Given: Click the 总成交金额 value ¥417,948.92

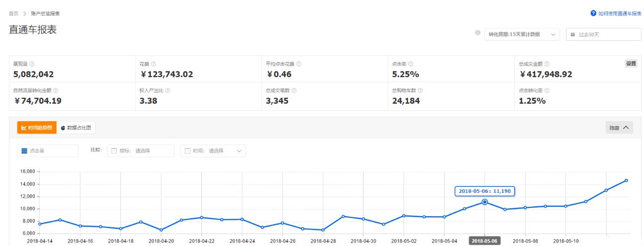Looking at the screenshot, I should [546, 75].
